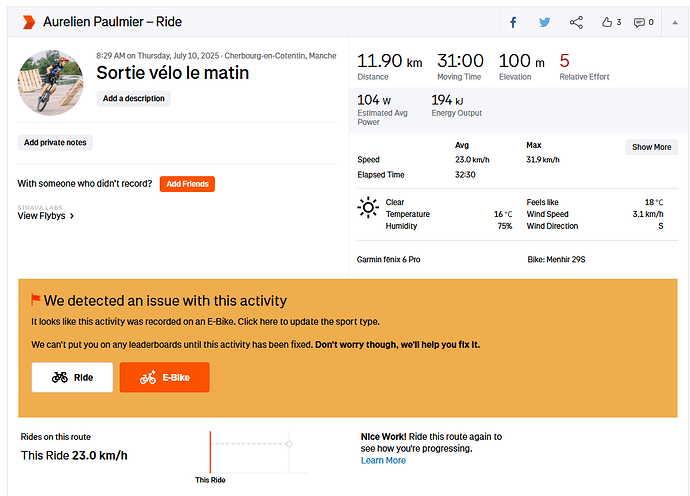Open the share options icon
The width and height of the screenshot is (690, 496).
[x=576, y=22]
